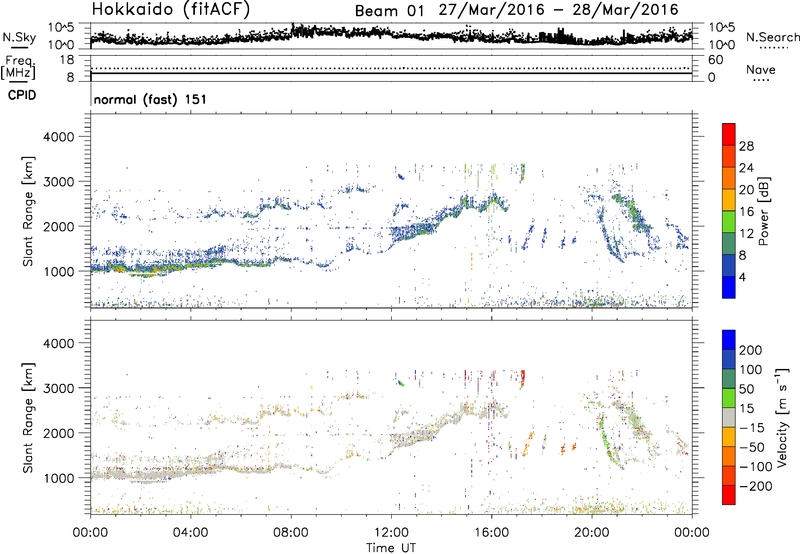Click the 'N.Search' legend label
The image size is (800, 554).
[772, 37]
